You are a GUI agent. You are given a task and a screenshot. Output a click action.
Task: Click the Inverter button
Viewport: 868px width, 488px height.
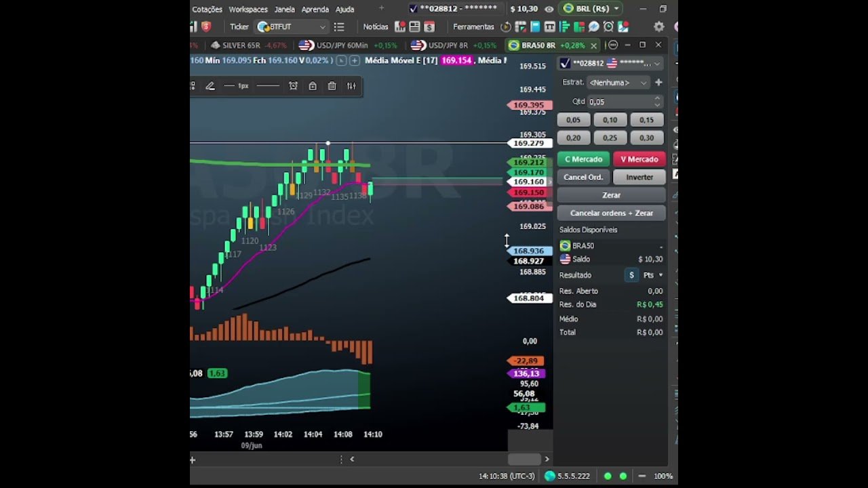[639, 177]
